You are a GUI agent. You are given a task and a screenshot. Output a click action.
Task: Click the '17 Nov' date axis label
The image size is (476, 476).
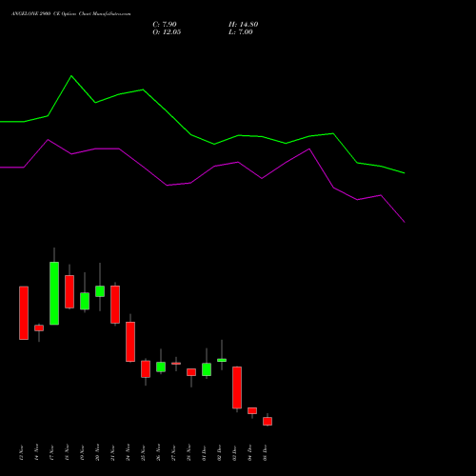pyautogui.click(x=51, y=452)
